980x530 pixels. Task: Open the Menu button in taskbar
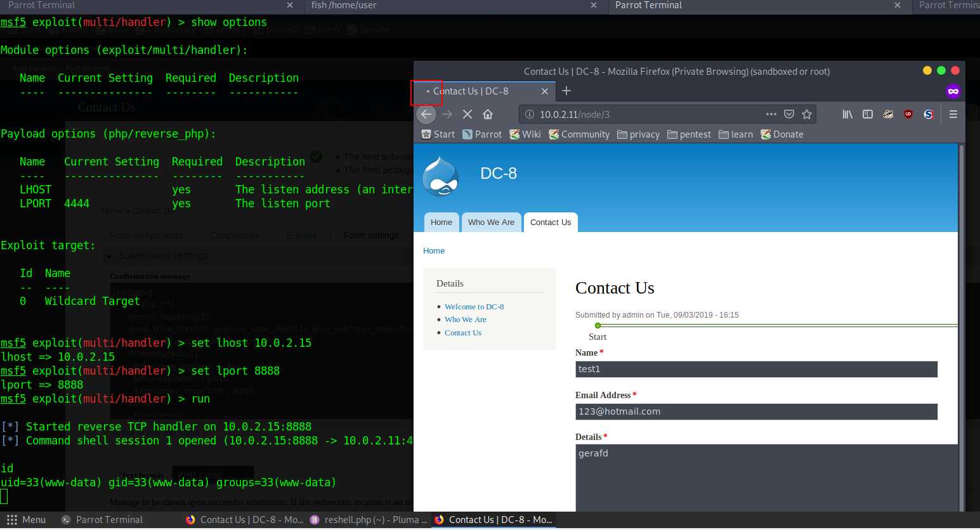pos(26,520)
